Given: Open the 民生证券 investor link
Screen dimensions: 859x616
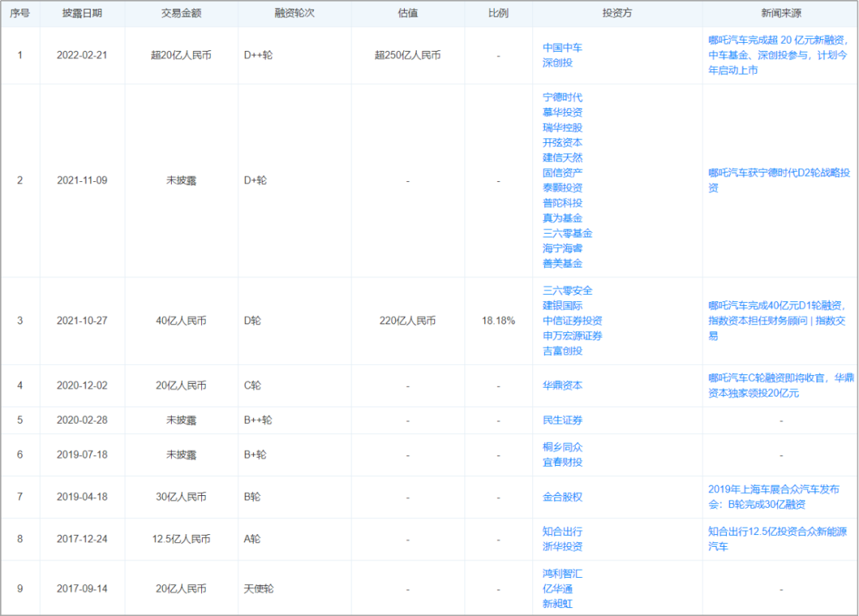Looking at the screenshot, I should 562,420.
